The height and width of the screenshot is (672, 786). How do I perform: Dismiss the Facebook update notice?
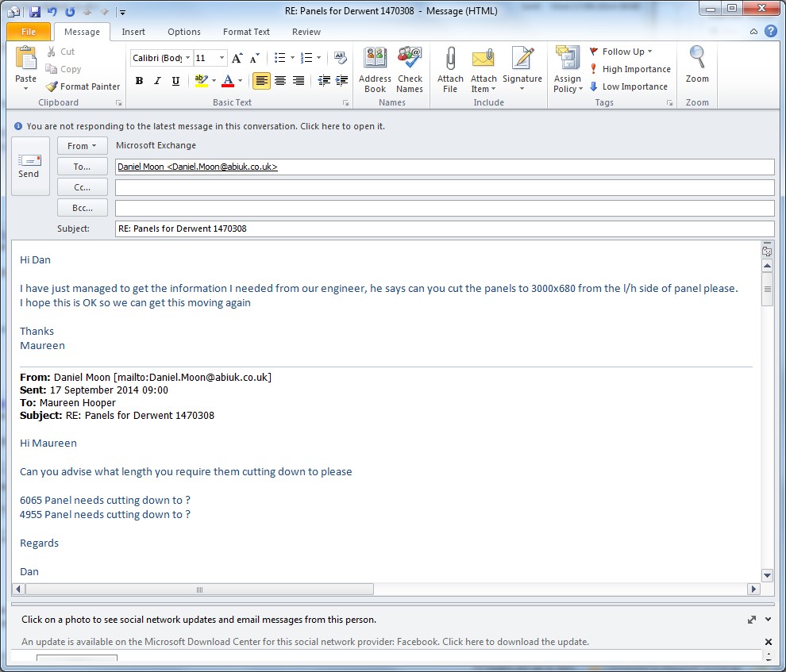point(768,642)
